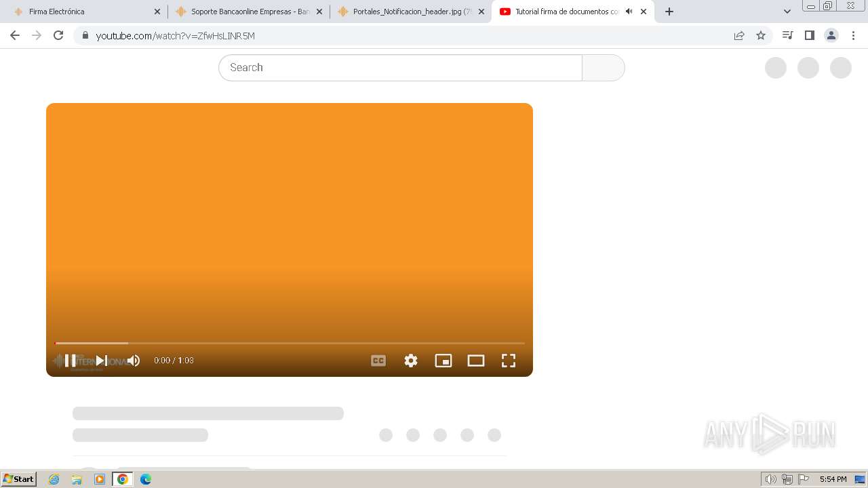Share this page from the address bar

pos(739,35)
